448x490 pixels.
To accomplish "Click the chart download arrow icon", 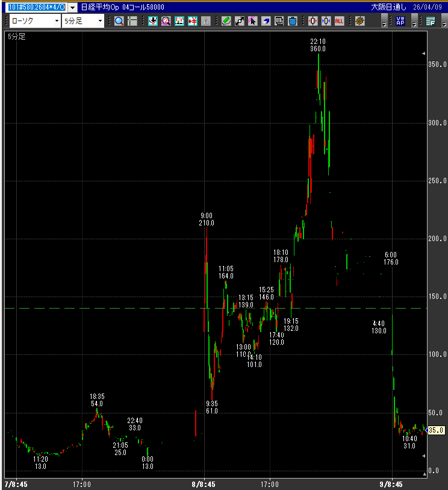I will [153, 21].
